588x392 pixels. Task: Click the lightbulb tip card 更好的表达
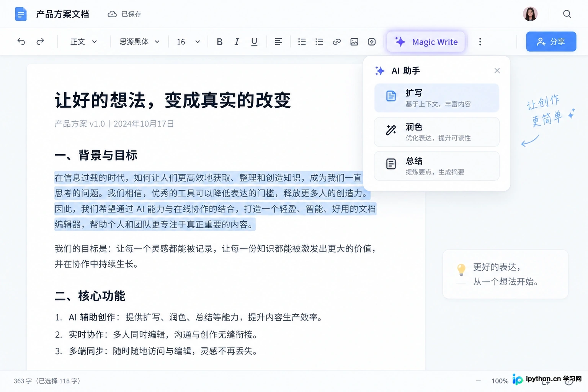(505, 274)
